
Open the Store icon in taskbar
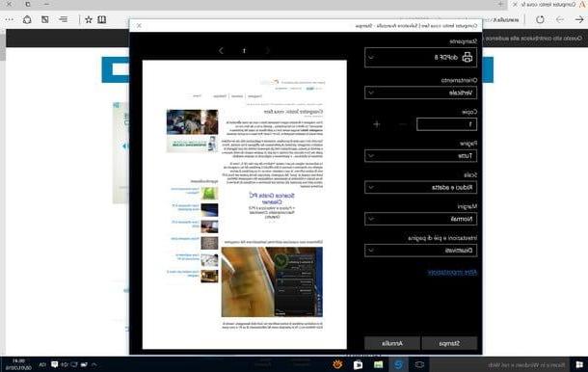359,364
